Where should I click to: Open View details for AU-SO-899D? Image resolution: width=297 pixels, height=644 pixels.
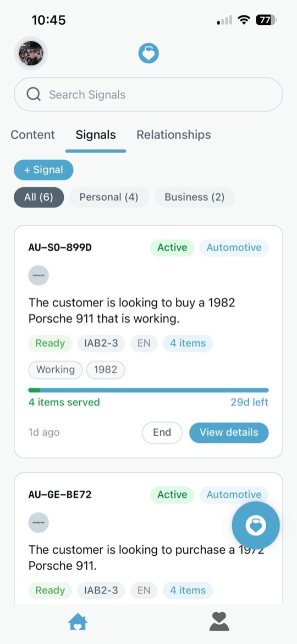(229, 432)
